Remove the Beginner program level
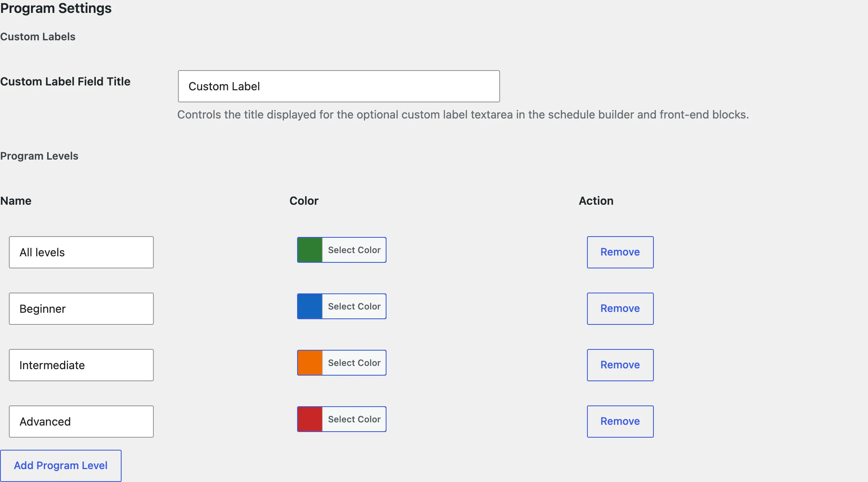 point(620,309)
